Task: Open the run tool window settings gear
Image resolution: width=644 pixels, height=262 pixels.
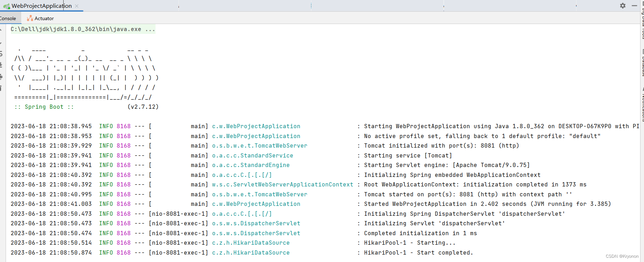Action: (x=623, y=6)
